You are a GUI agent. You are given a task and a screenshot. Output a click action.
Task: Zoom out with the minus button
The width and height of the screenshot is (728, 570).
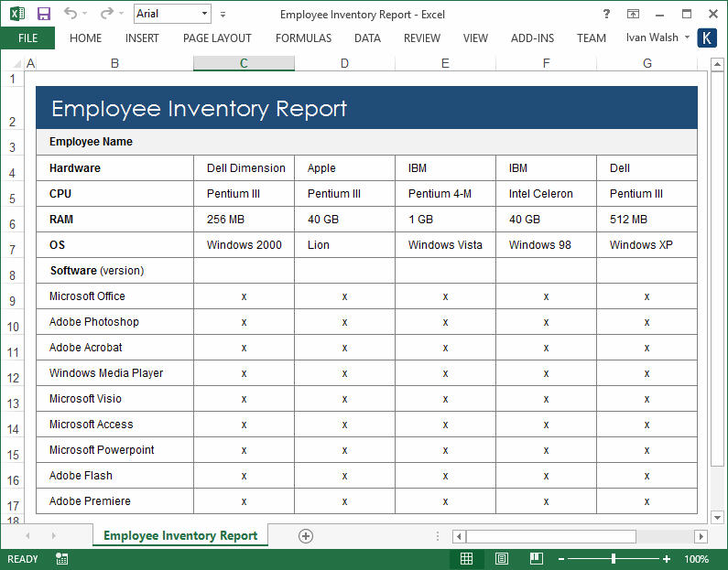(560, 559)
